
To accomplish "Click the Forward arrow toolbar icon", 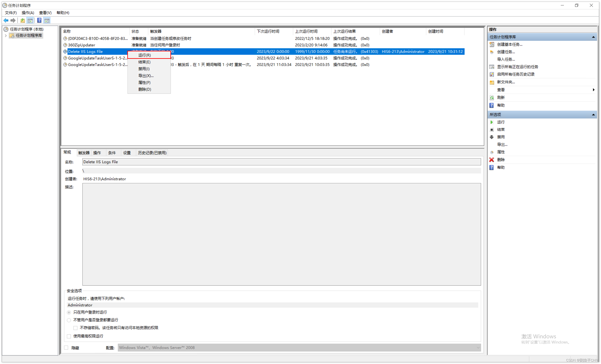I will coord(13,20).
